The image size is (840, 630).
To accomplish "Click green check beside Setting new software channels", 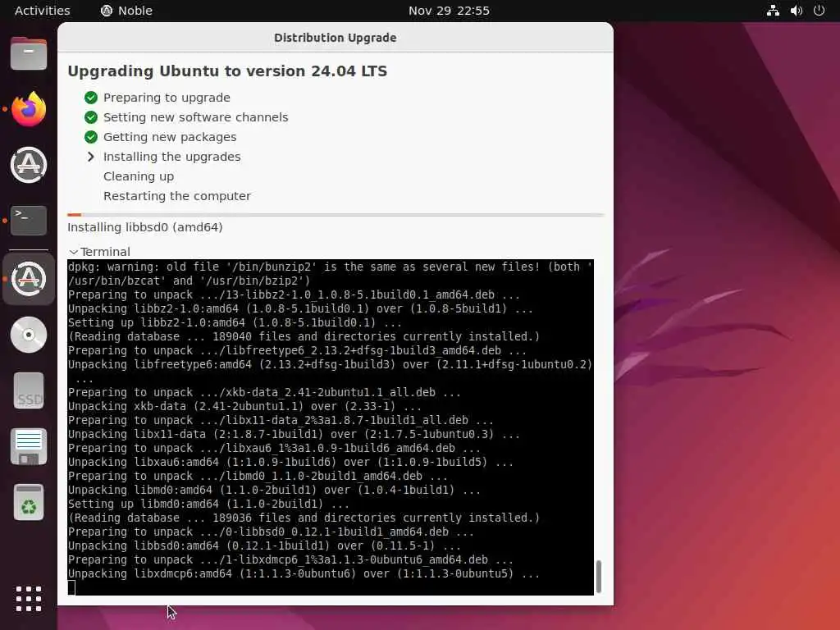I will tap(91, 117).
